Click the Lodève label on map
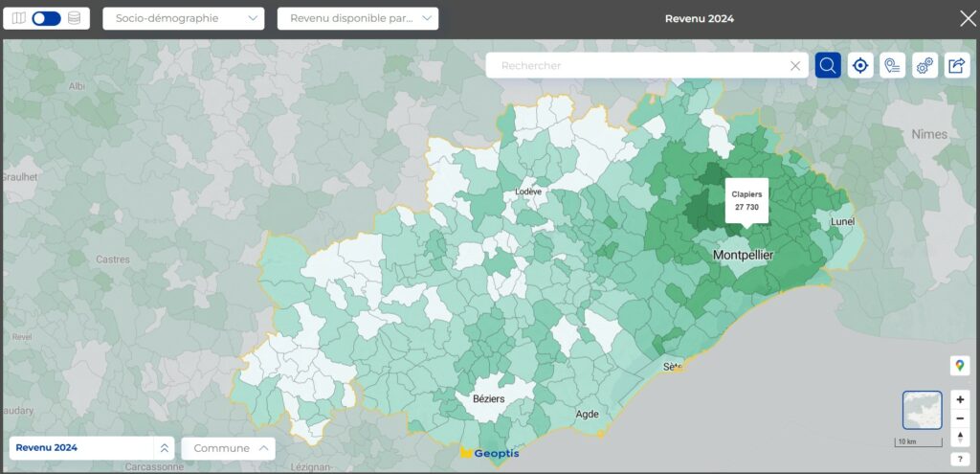The width and height of the screenshot is (980, 474). (528, 192)
